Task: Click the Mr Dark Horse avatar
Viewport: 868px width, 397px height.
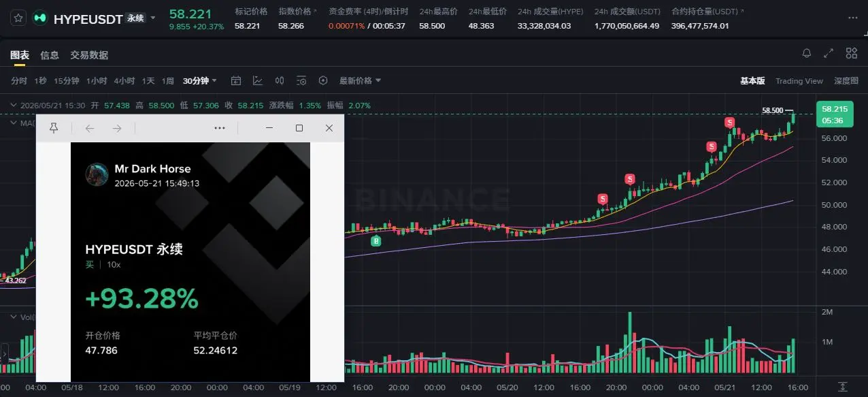Action: pyautogui.click(x=97, y=174)
